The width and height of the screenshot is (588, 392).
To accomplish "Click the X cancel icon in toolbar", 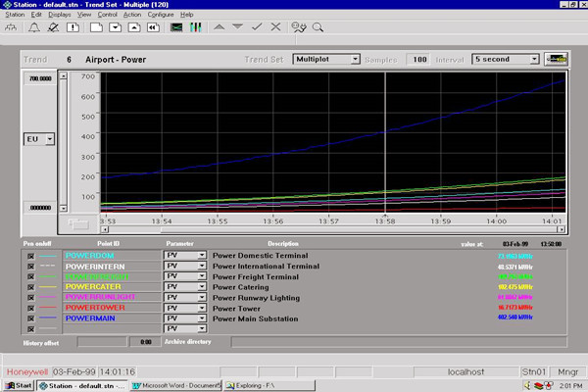I will tap(275, 27).
